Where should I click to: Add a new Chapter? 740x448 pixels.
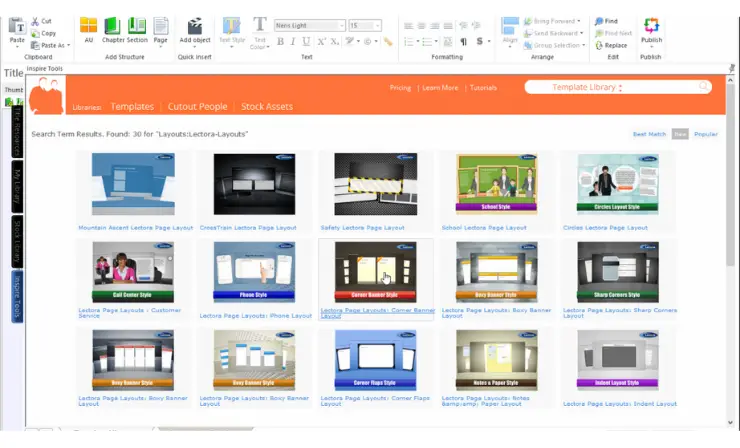pyautogui.click(x=112, y=26)
